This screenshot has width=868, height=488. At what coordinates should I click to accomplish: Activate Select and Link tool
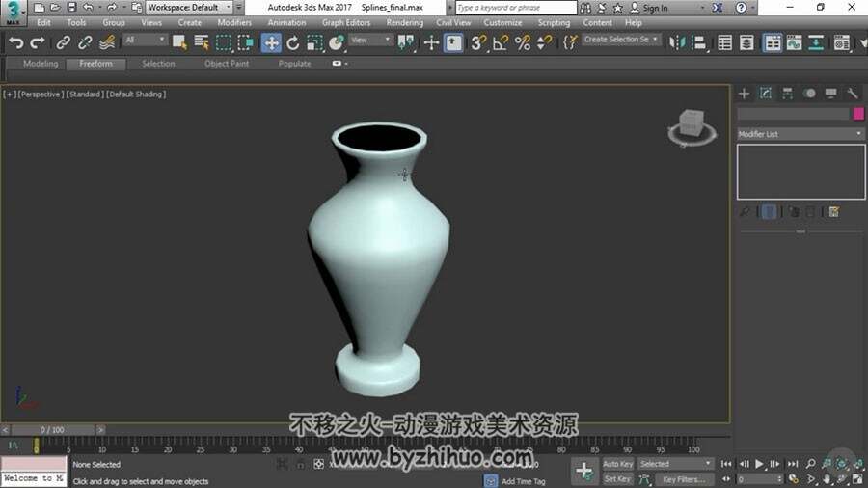point(63,42)
